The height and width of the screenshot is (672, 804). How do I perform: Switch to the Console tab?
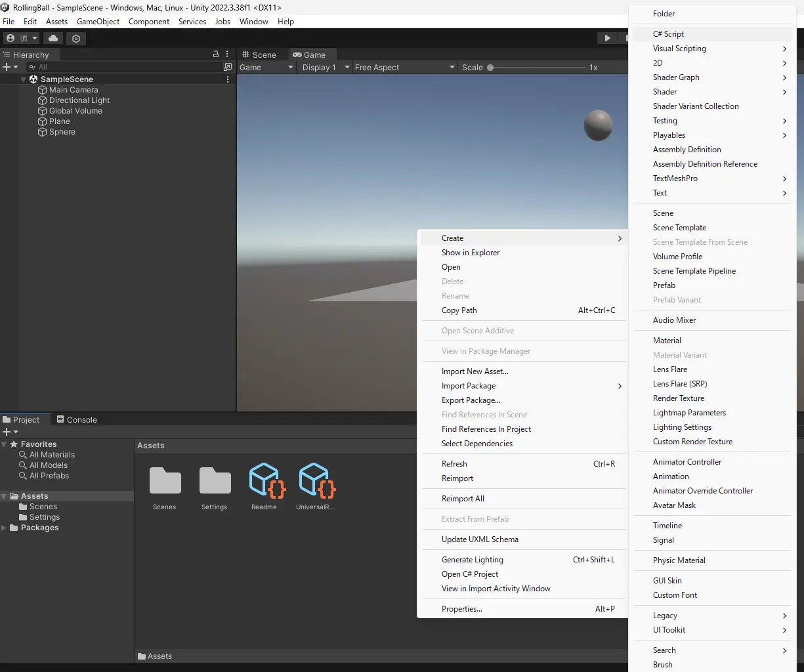coord(77,419)
